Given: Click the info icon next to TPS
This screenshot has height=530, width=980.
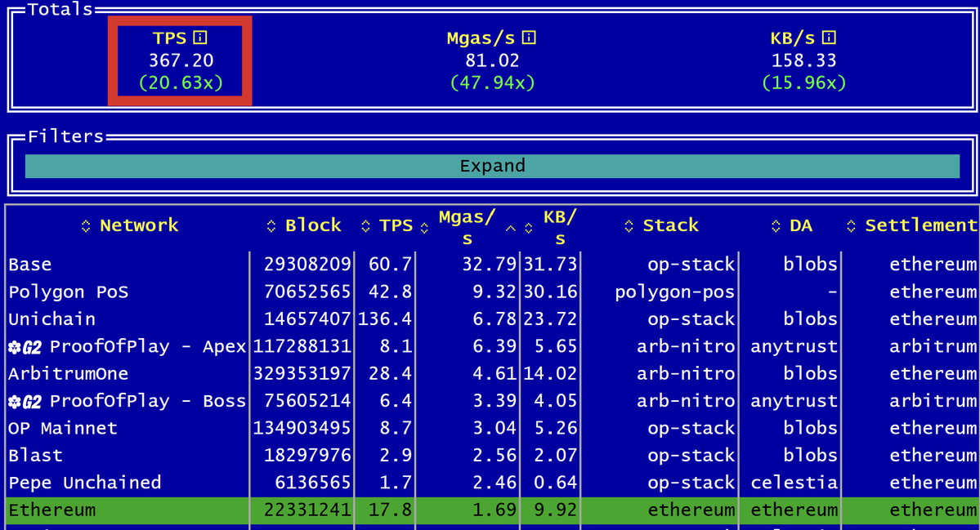Looking at the screenshot, I should click(200, 38).
